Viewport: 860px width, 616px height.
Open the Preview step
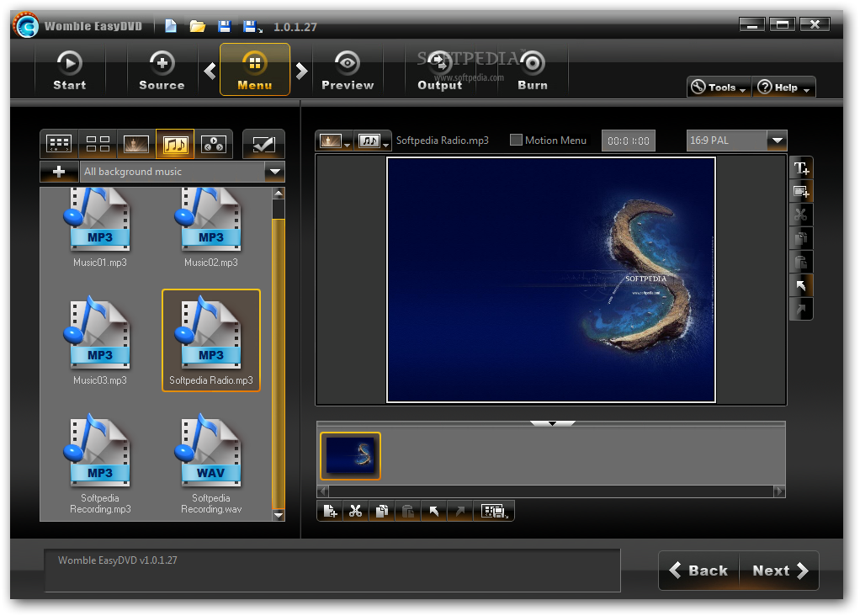click(348, 70)
